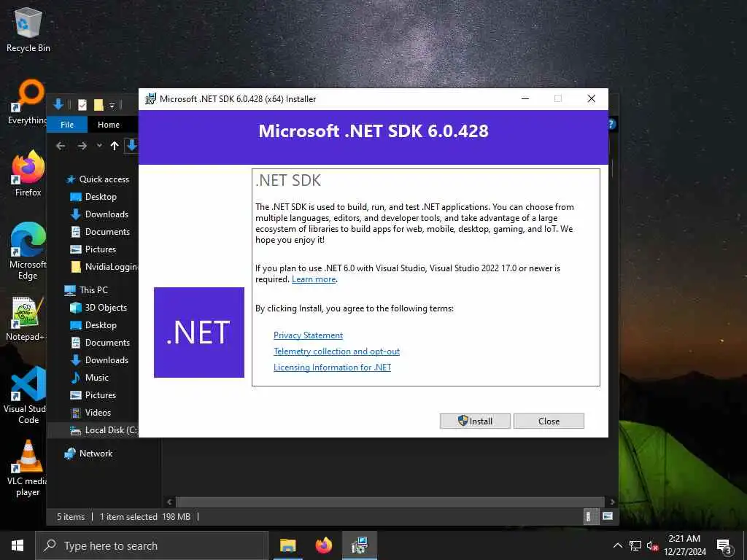Image resolution: width=747 pixels, height=560 pixels.
Task: Go forward using File Explorer's forward arrow
Action: [82, 146]
